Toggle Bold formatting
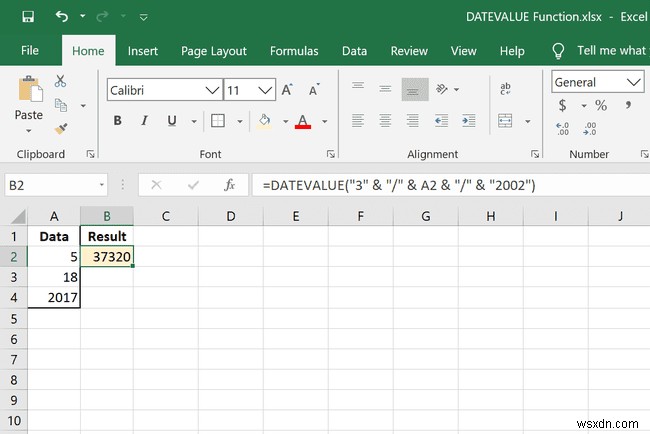Image resolution: width=650 pixels, height=434 pixels. (x=118, y=121)
